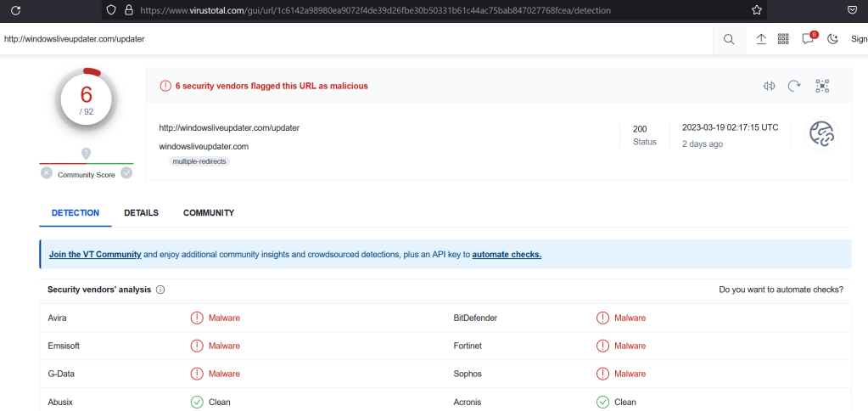Click the similar search icon beside reanalyze
868x411 pixels.
tap(770, 86)
